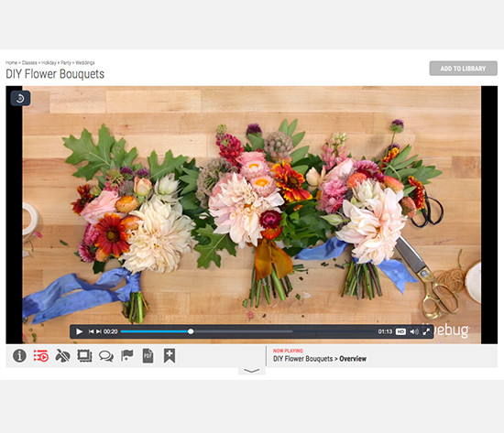Expand the panel with the chevron down

coord(252,371)
